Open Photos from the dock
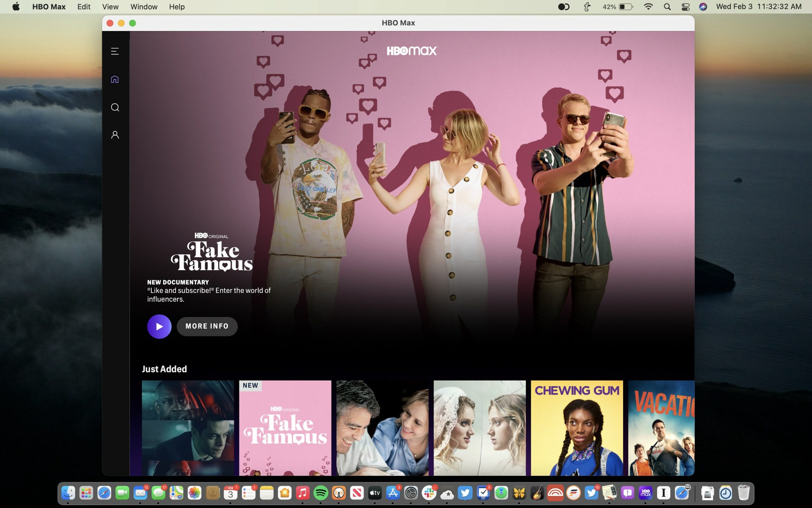The height and width of the screenshot is (508, 812). point(195,493)
